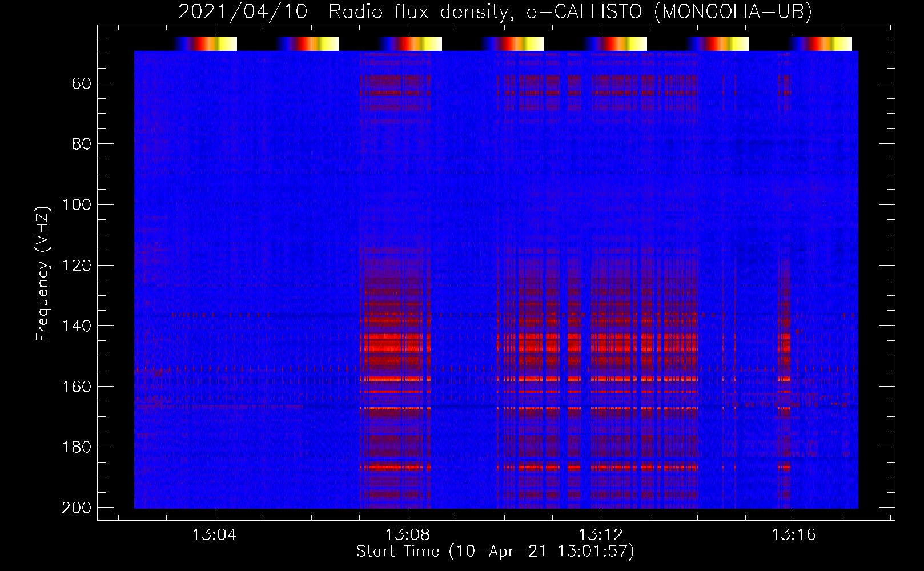Click the 13:04 time tick label
Viewport: 924px width, 571px height.
(215, 535)
